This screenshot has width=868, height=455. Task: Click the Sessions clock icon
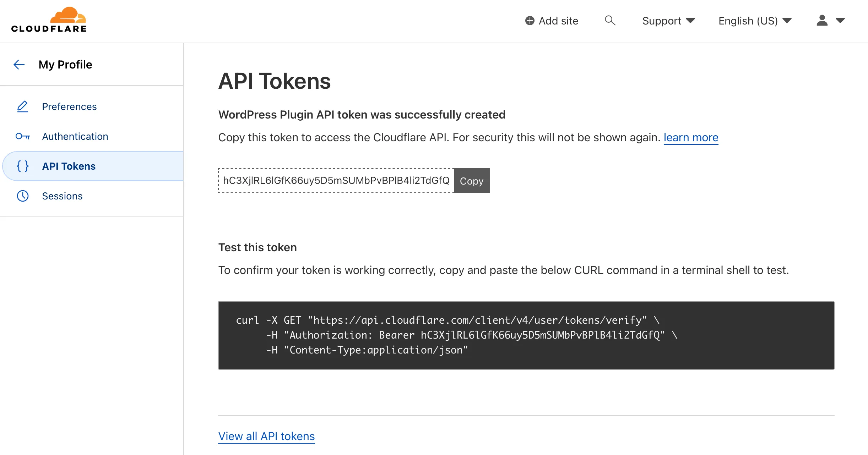[x=22, y=196]
